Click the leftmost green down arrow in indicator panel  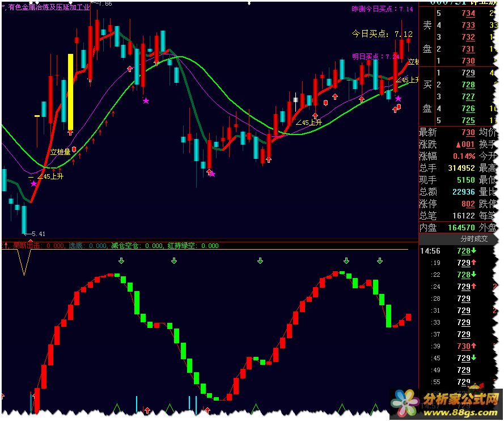[121, 261]
